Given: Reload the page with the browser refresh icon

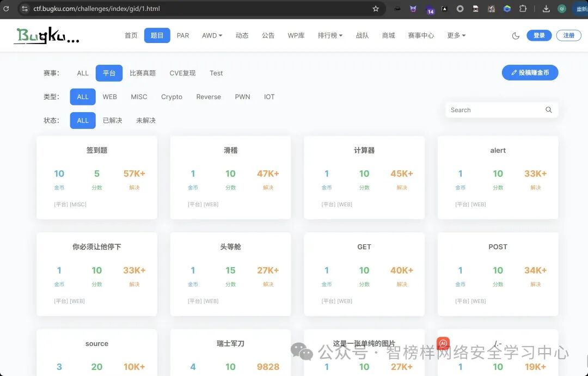Looking at the screenshot, I should (6, 9).
